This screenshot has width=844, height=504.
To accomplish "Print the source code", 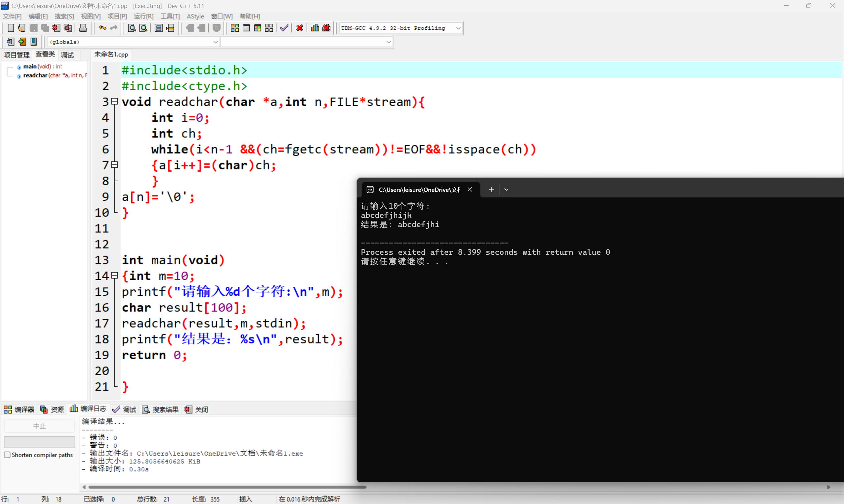I will pos(83,28).
